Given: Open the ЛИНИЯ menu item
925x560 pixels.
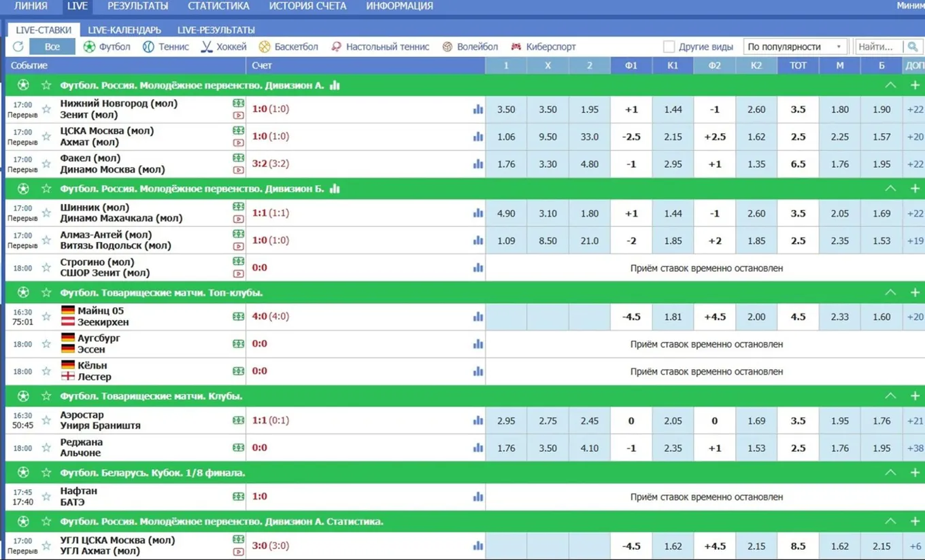Looking at the screenshot, I should tap(31, 6).
